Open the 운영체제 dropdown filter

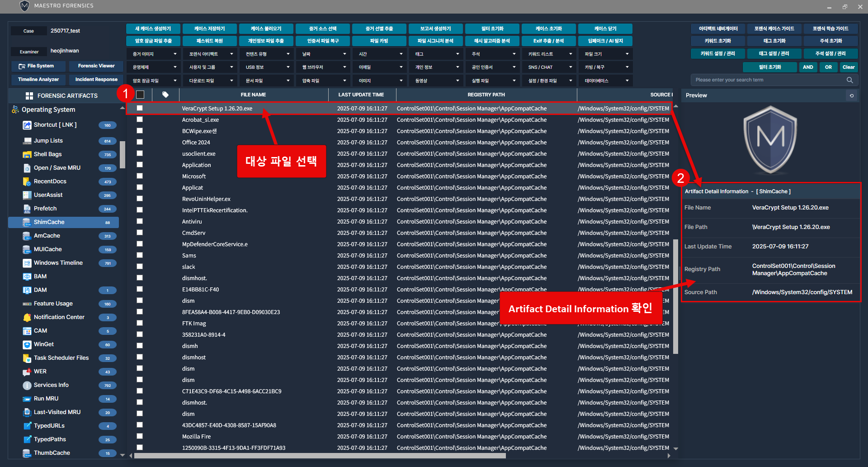[x=154, y=67]
